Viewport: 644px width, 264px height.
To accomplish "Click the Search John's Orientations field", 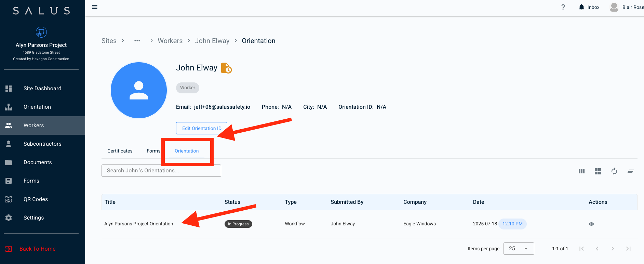I will [x=161, y=171].
